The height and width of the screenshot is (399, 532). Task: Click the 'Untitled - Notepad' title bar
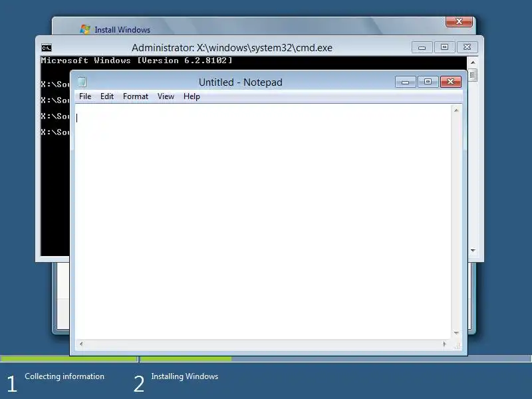[241, 82]
